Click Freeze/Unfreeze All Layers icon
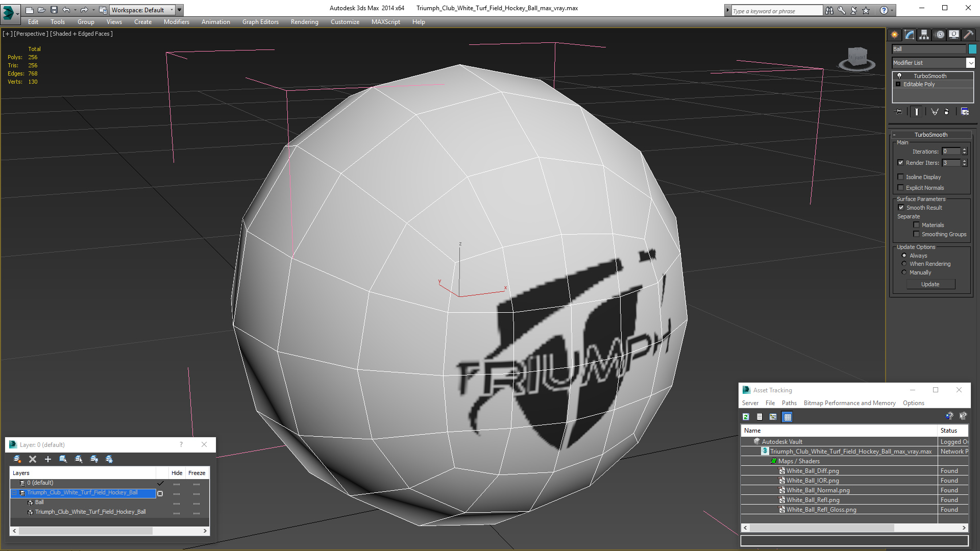Screen dimensions: 980x551 (109, 459)
